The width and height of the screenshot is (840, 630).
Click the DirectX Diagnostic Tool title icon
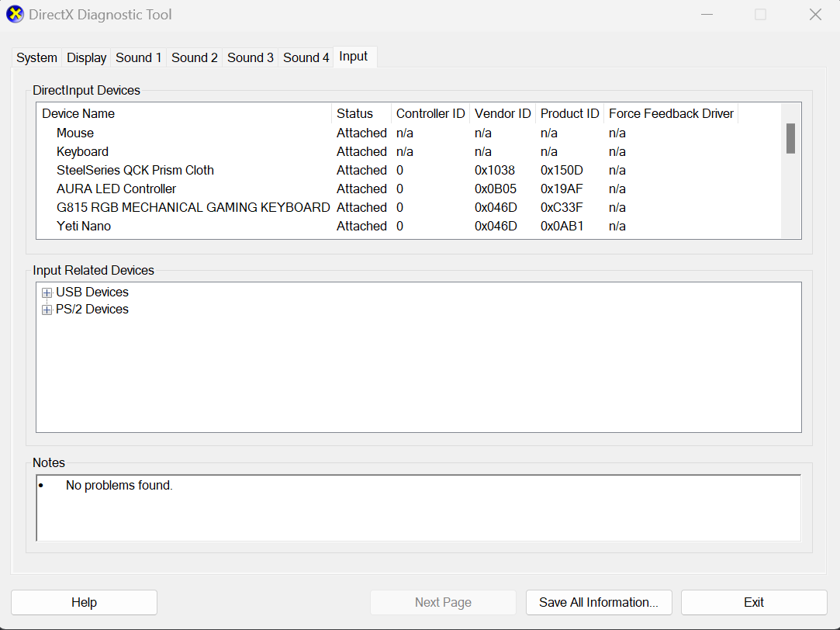pyautogui.click(x=15, y=15)
